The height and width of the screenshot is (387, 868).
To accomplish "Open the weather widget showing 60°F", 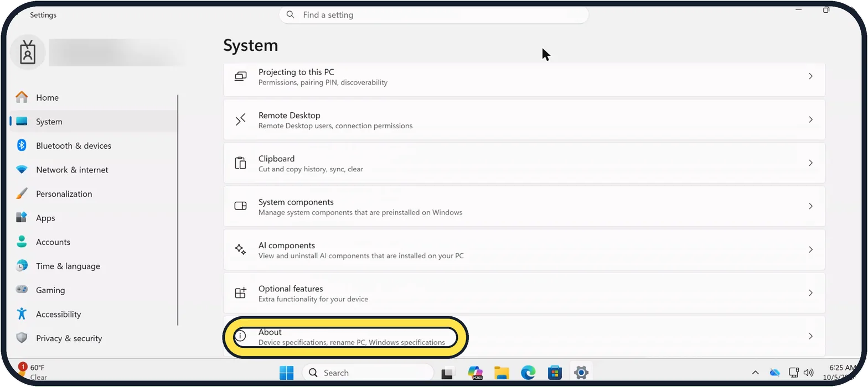I will pyautogui.click(x=33, y=372).
